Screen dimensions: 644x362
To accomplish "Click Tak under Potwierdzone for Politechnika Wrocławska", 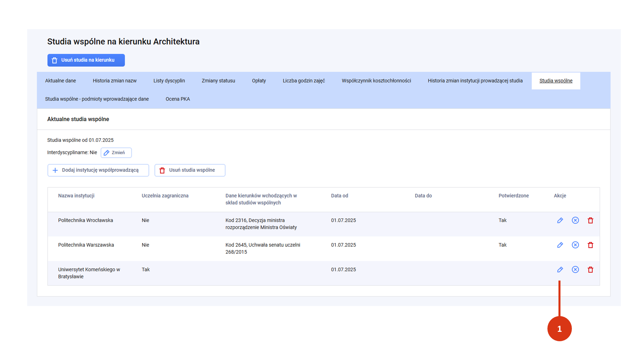I will point(502,221).
